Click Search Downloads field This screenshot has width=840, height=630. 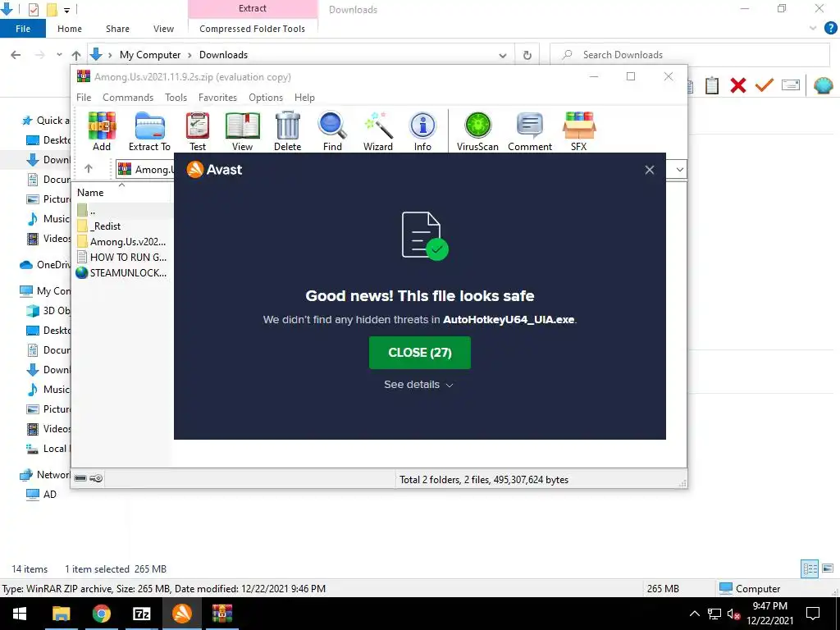[690, 55]
